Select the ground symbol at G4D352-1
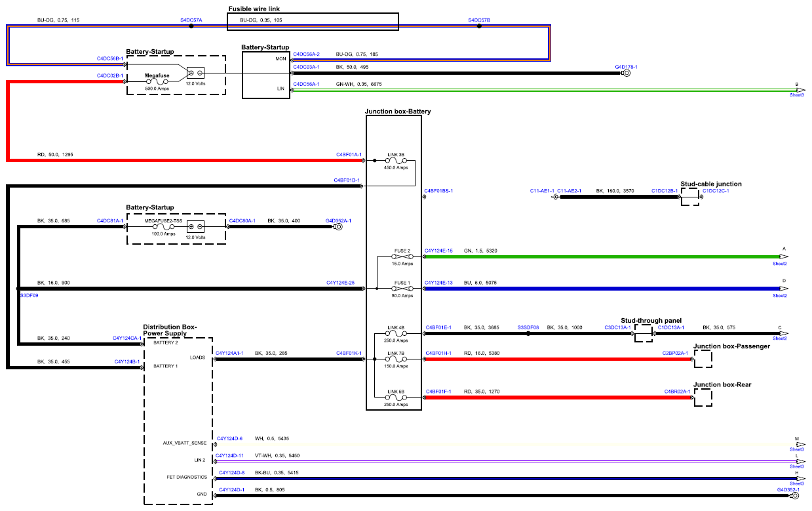 pos(794,495)
